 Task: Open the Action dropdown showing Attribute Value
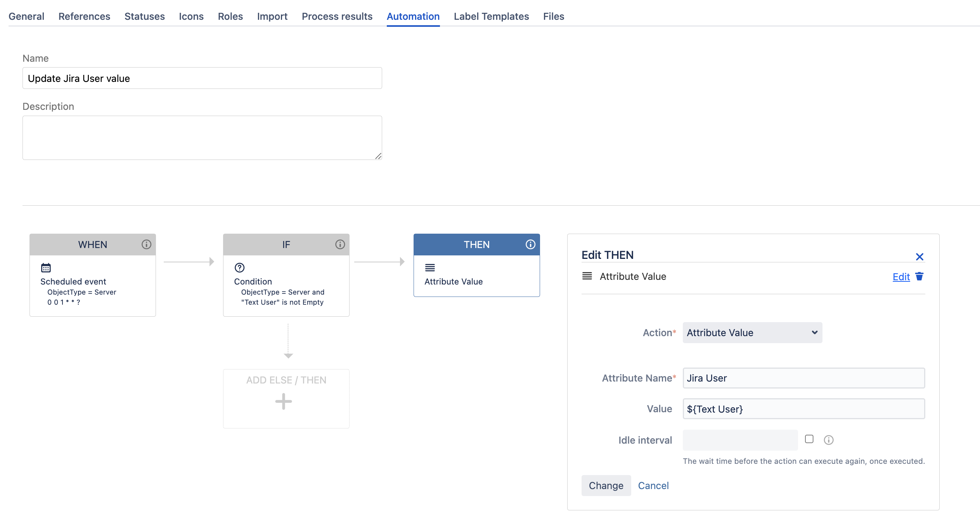(752, 333)
